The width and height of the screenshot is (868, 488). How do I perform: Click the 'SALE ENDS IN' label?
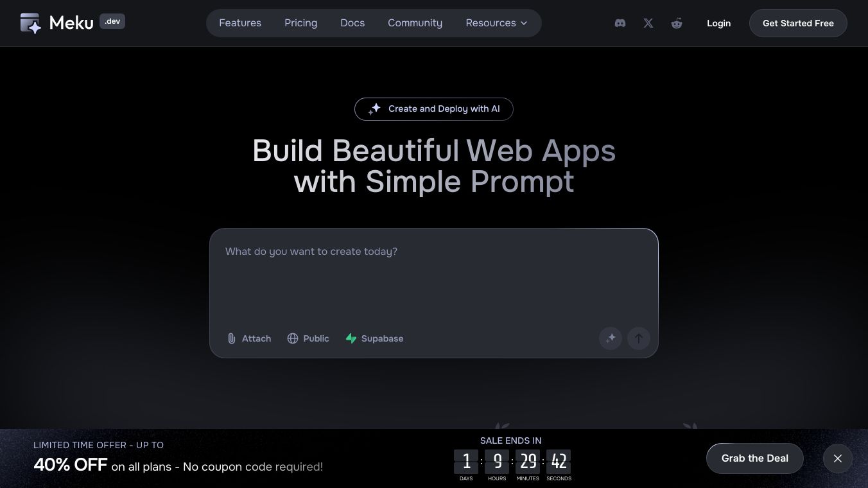(511, 440)
